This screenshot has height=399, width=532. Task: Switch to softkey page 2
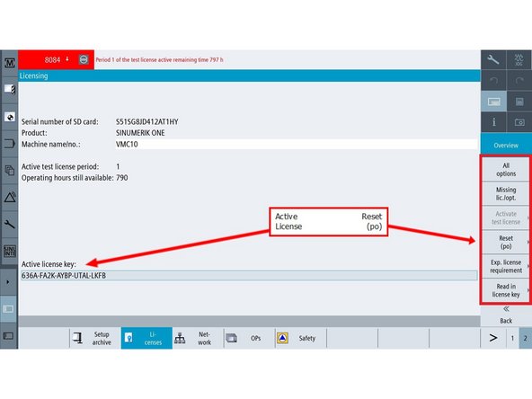(x=525, y=338)
